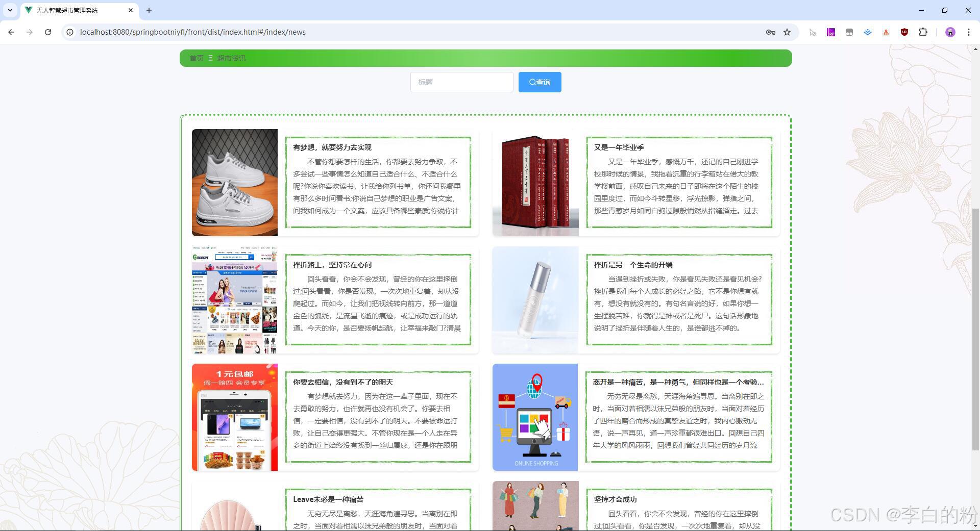Screen dimensions: 980x531
Task: Close the 无人智慧超市管理系统 tab
Action: point(131,10)
